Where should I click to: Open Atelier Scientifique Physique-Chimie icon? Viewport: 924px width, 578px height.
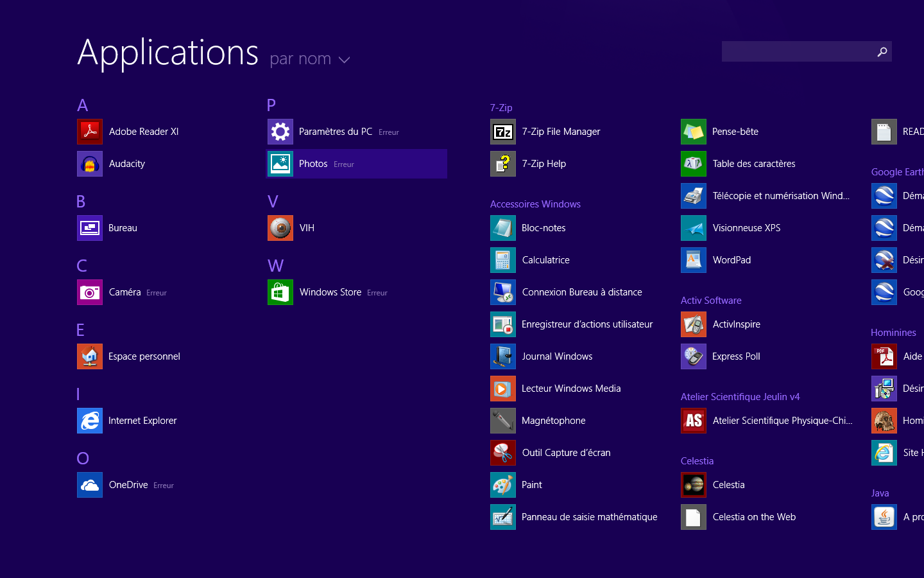[x=694, y=421]
